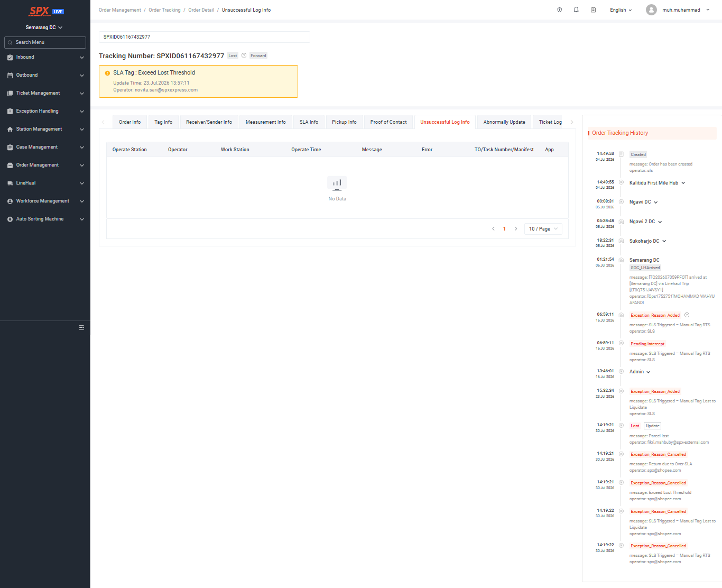Click the clipboard icon in header
The width and height of the screenshot is (722, 588).
593,10
